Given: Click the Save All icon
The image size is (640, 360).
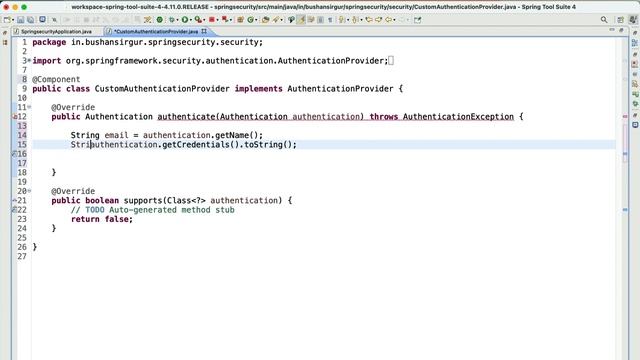Looking at the screenshot, I should (31, 20).
